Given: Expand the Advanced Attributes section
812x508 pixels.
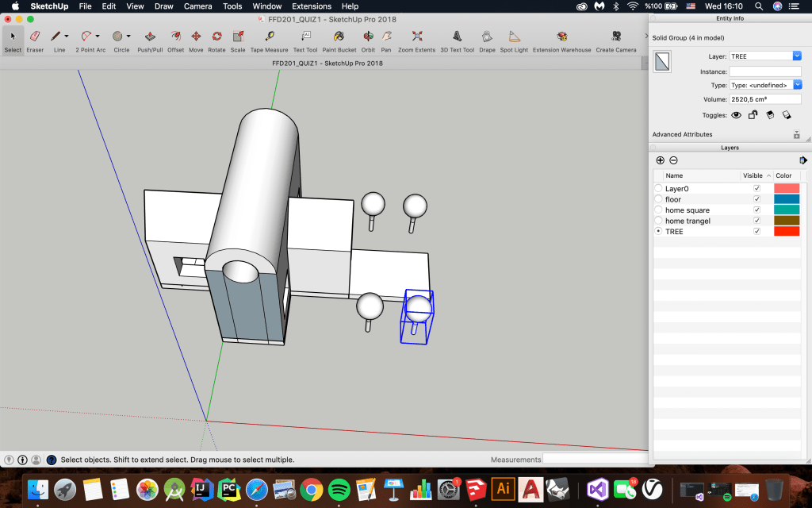Looking at the screenshot, I should pyautogui.click(x=796, y=135).
